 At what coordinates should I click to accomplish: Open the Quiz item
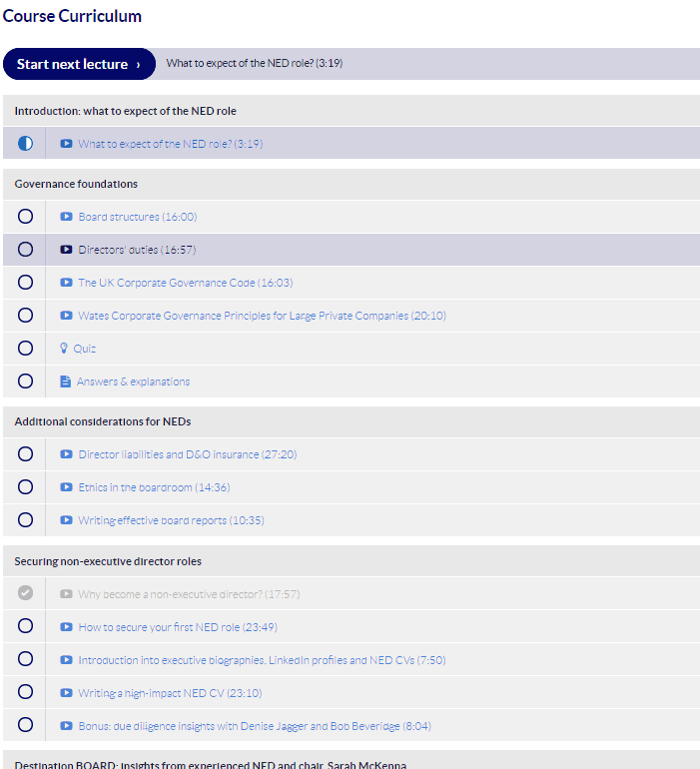(x=84, y=349)
